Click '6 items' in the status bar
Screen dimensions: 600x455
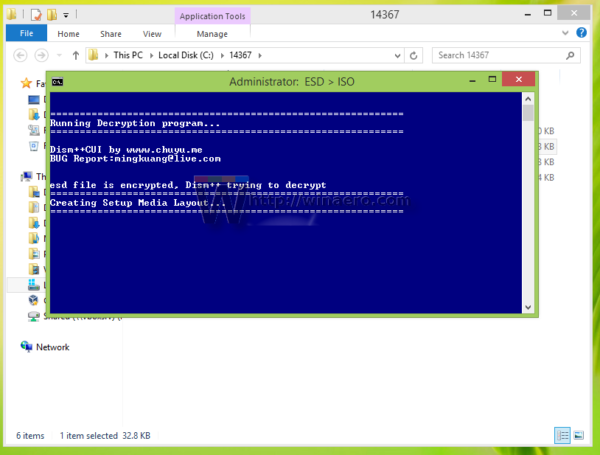point(30,435)
